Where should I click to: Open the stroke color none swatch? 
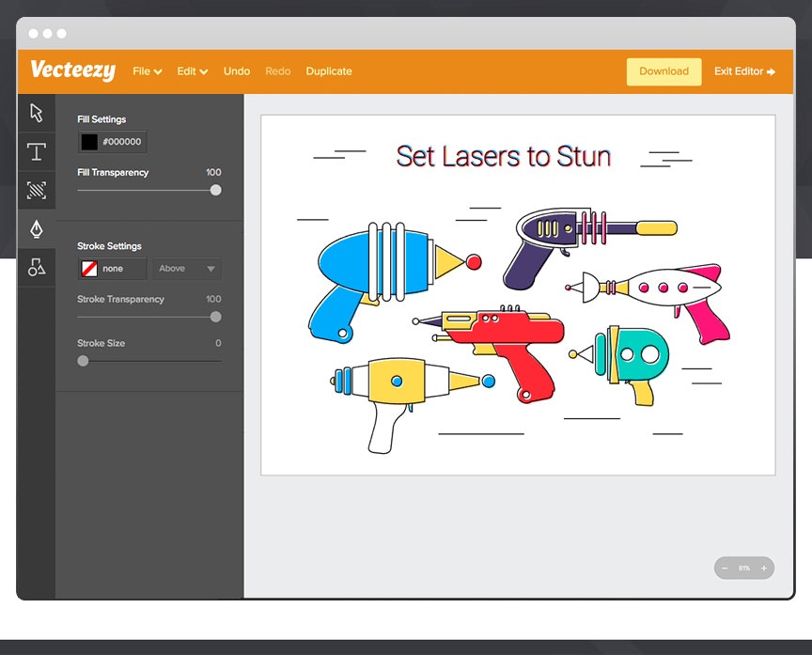(89, 268)
